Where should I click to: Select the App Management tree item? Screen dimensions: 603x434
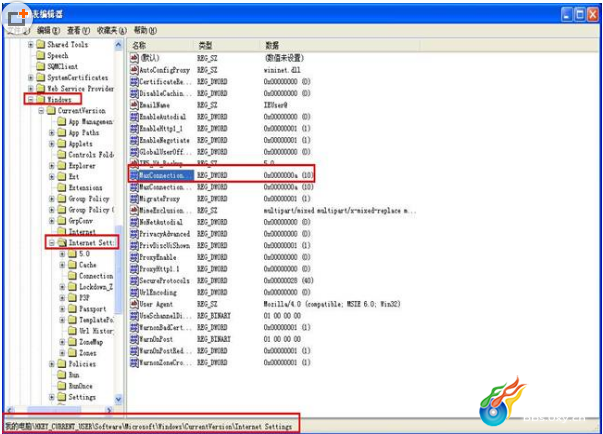tap(91, 121)
